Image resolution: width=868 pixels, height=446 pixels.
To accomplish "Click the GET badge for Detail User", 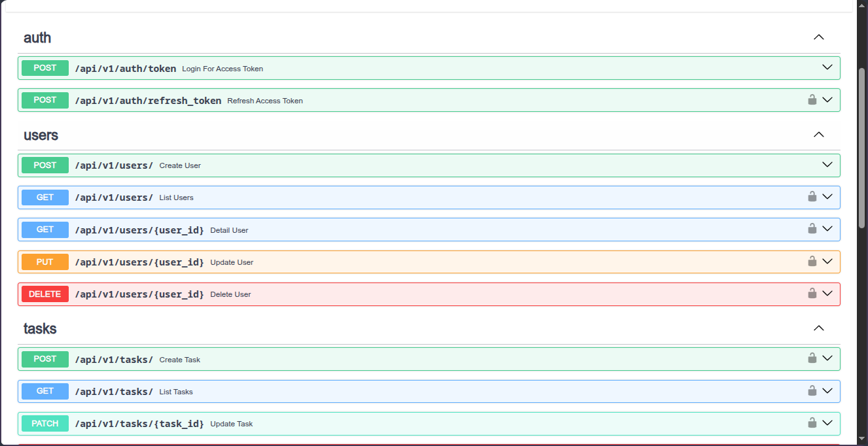I will coord(45,230).
